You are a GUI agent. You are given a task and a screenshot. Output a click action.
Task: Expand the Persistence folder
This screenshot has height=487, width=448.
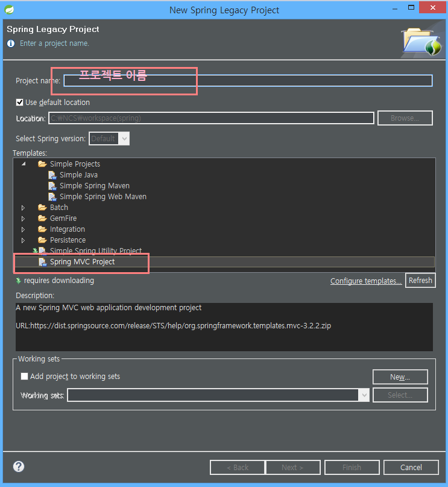point(24,240)
